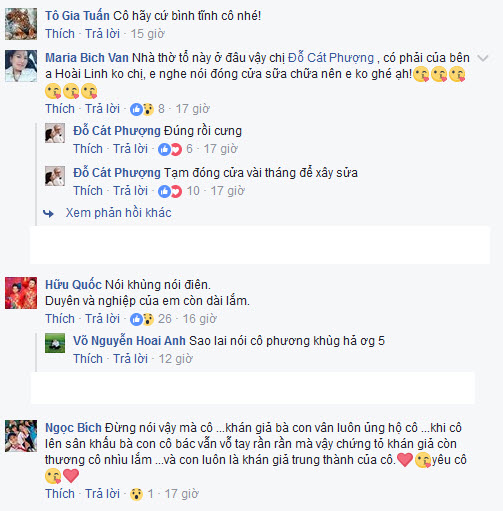Toggle Thích on Ngọc Bích's comment

(60, 494)
